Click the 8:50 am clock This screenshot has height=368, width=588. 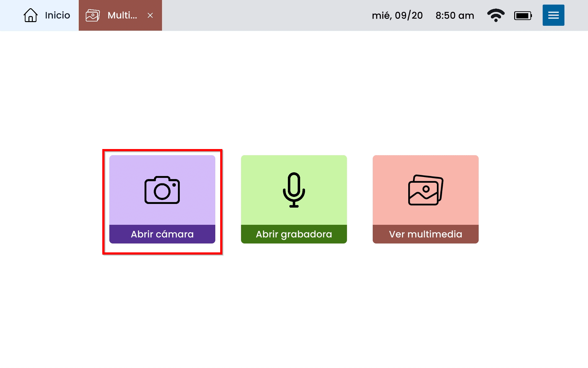454,15
